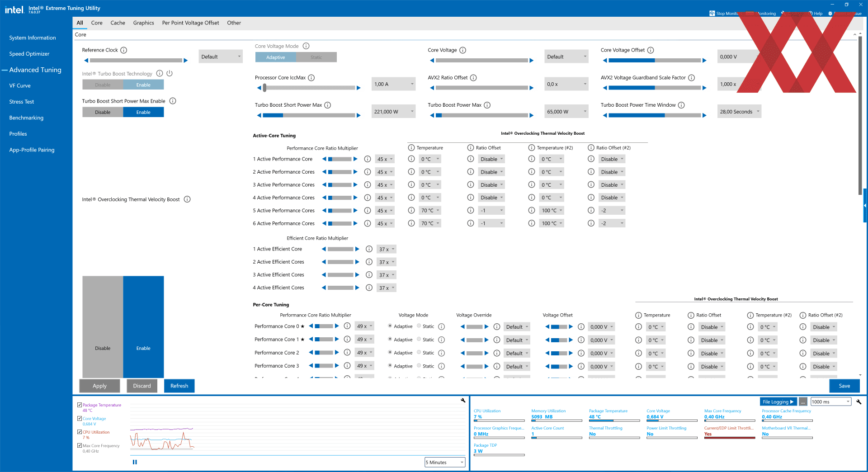Click Reference Clock increase arrow

185,60
